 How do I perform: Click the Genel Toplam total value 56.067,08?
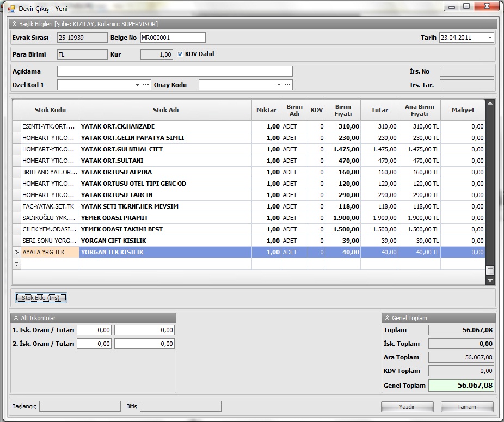coord(461,386)
